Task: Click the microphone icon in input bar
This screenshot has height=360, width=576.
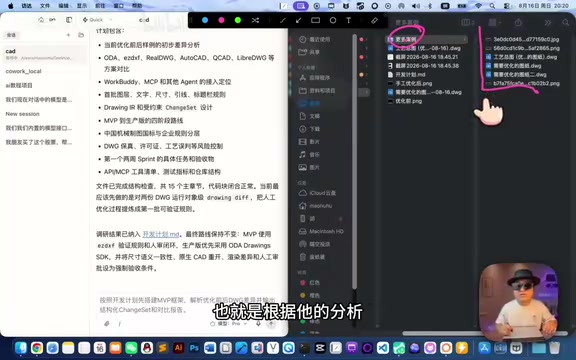Action: [x=258, y=324]
